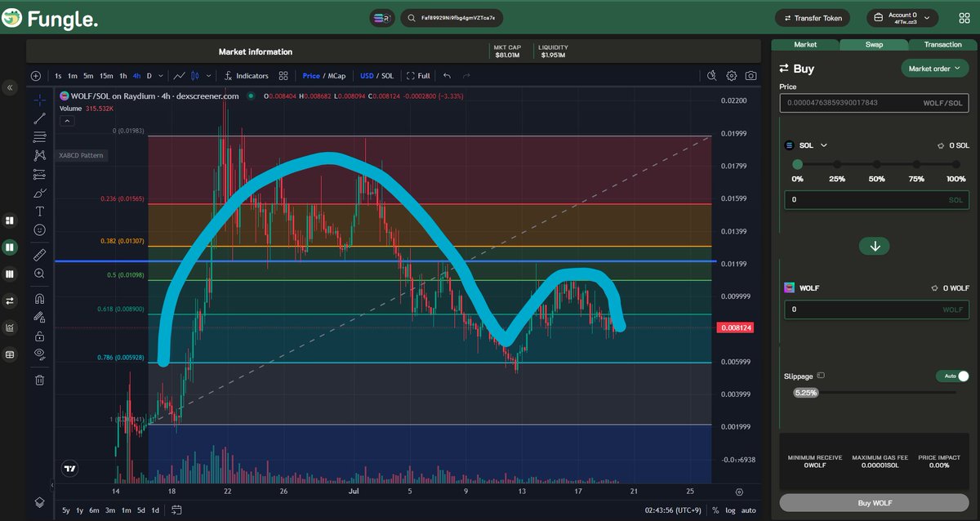The height and width of the screenshot is (521, 980).
Task: Open the object tree layers icon
Action: 39,501
